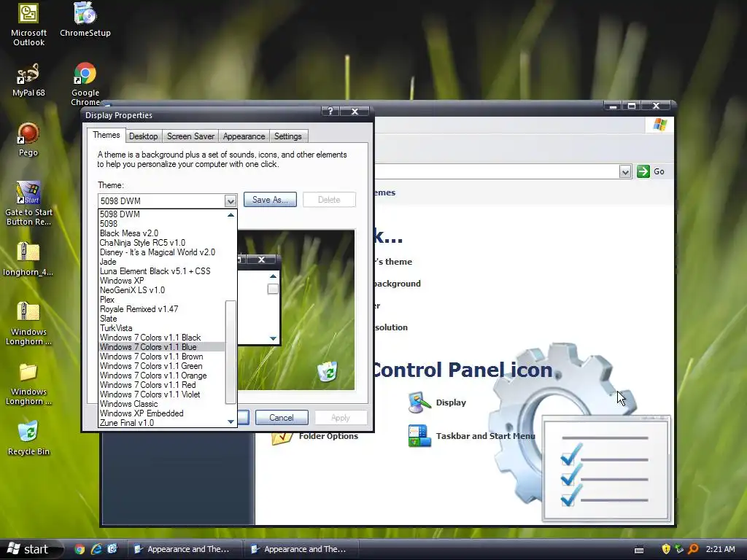Open longhorn_4 zip archive icon
747x560 pixels.
[x=28, y=259]
